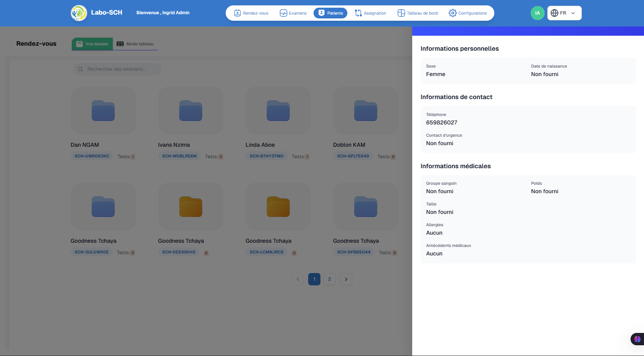
Task: Open Doblon KAM's folder icon
Action: click(x=366, y=111)
